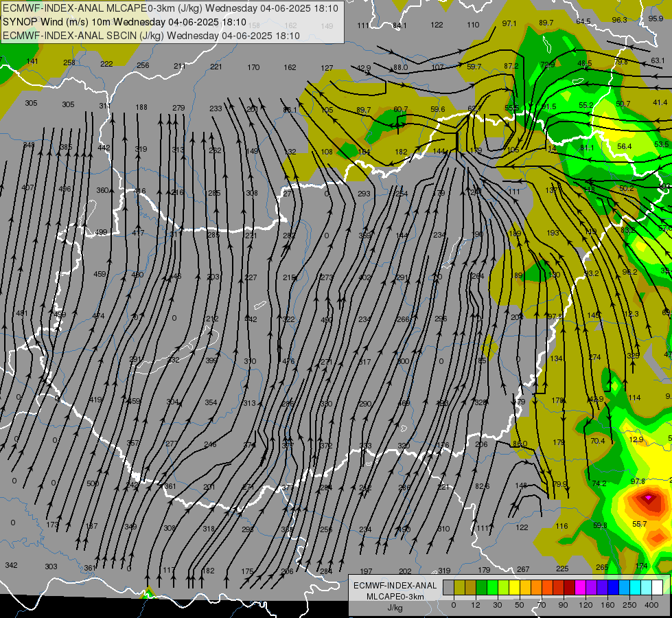The height and width of the screenshot is (618, 672).
Task: Click the pure yellow legend swatch
Action: click(514, 587)
